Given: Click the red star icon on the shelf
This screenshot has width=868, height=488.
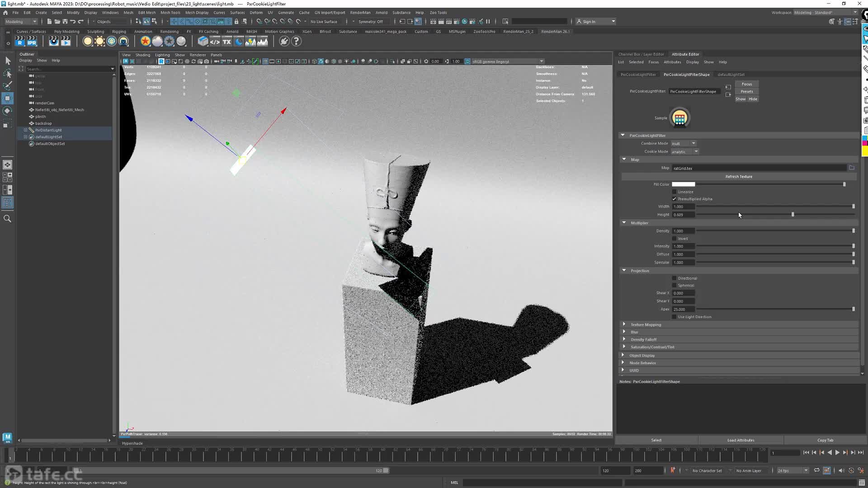Looking at the screenshot, I should [x=145, y=42].
